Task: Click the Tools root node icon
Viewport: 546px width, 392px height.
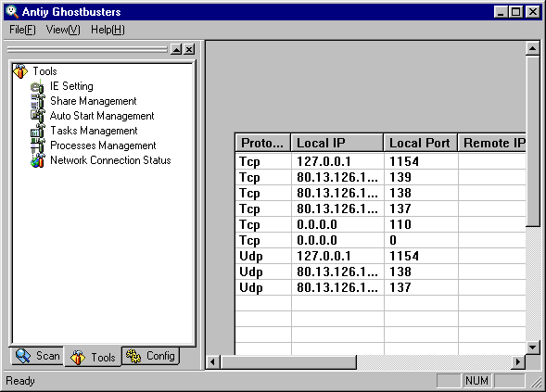Action: [20, 71]
